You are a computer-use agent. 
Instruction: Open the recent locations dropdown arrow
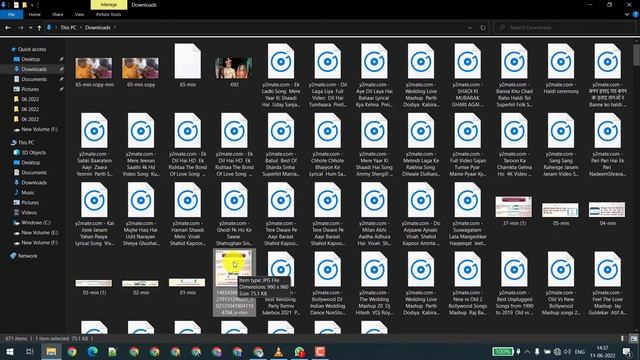click(x=31, y=28)
